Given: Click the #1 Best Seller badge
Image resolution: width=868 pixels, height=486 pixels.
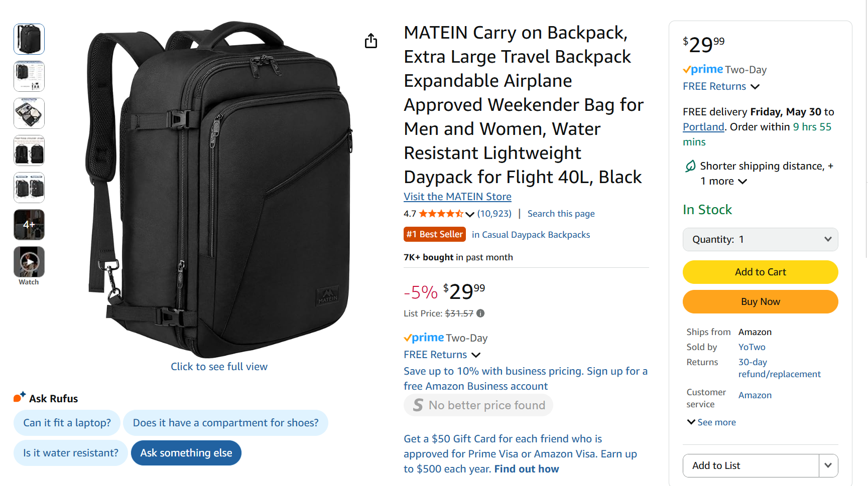Looking at the screenshot, I should [434, 234].
